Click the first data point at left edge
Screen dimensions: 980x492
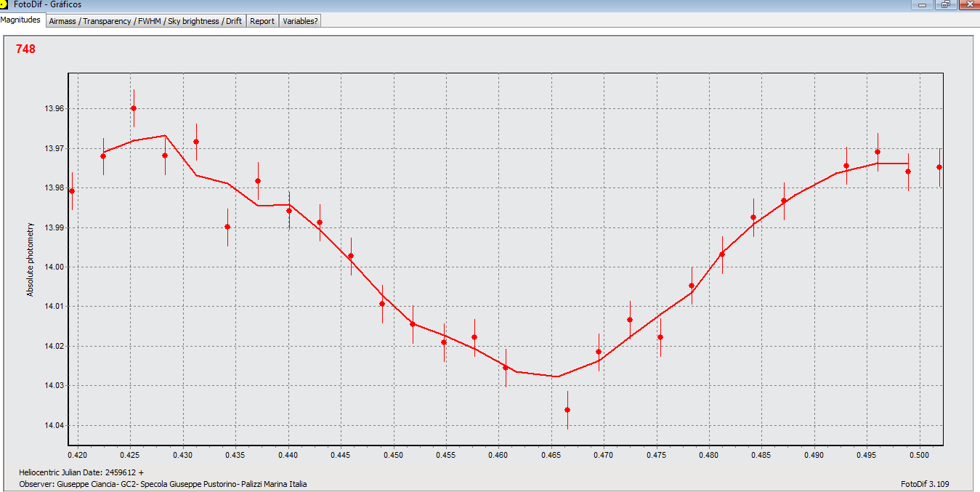pos(72,191)
